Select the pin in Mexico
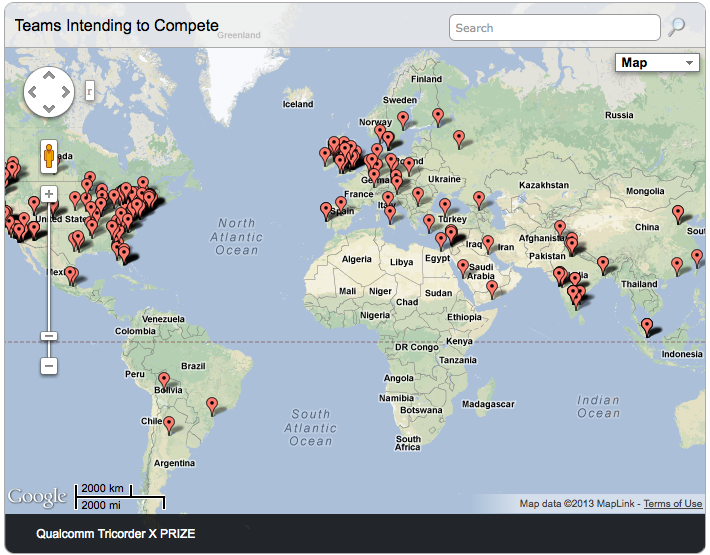The image size is (710, 555). pos(71,274)
